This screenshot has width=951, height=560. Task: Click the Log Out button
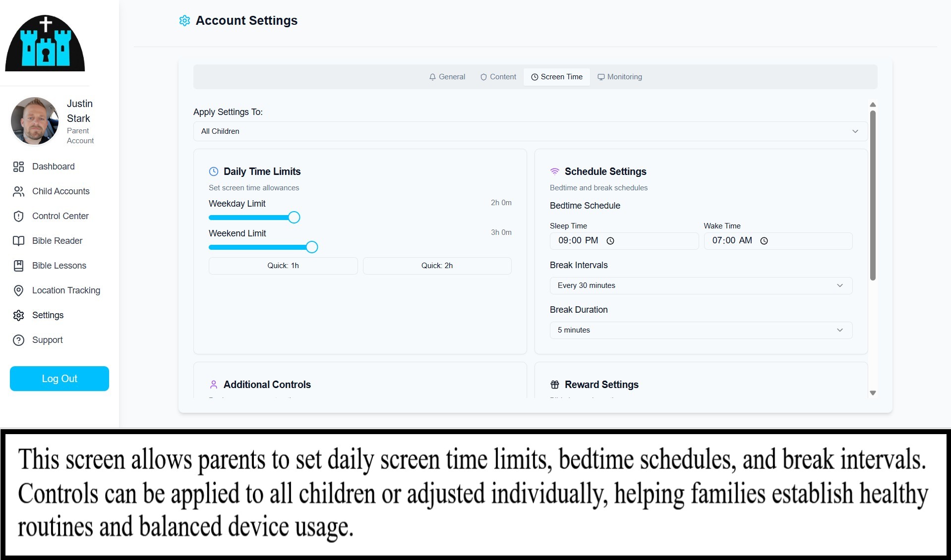tap(59, 379)
